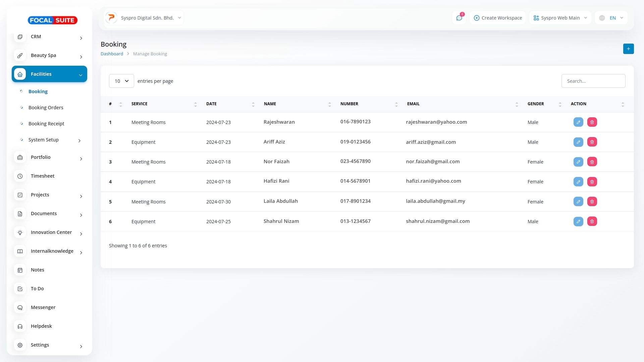Open Timesheet clock icon in sidebar
The image size is (644, 362).
pyautogui.click(x=20, y=176)
